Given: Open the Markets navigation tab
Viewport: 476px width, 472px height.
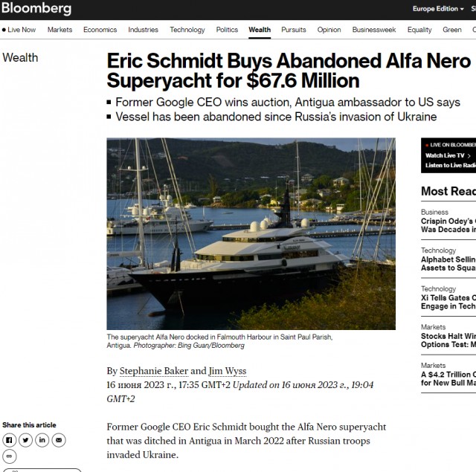Looking at the screenshot, I should pyautogui.click(x=59, y=30).
